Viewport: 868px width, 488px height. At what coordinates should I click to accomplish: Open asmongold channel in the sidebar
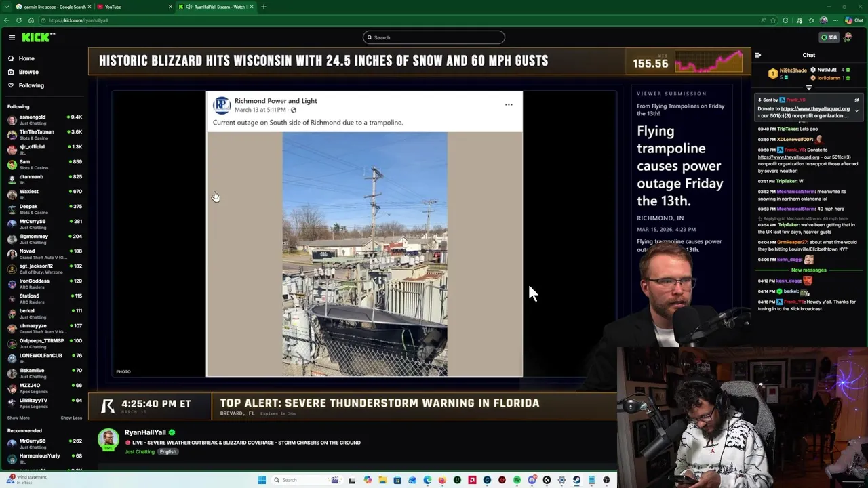tap(44, 119)
